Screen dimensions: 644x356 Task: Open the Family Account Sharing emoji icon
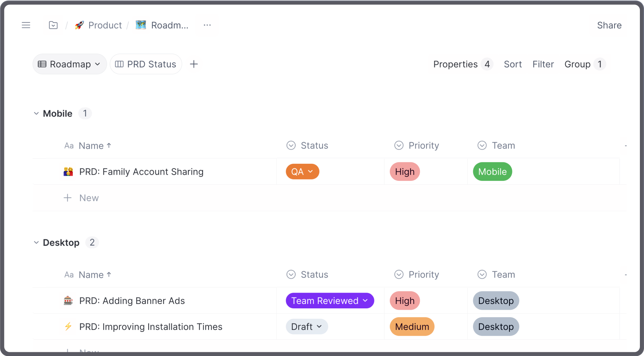(68, 172)
